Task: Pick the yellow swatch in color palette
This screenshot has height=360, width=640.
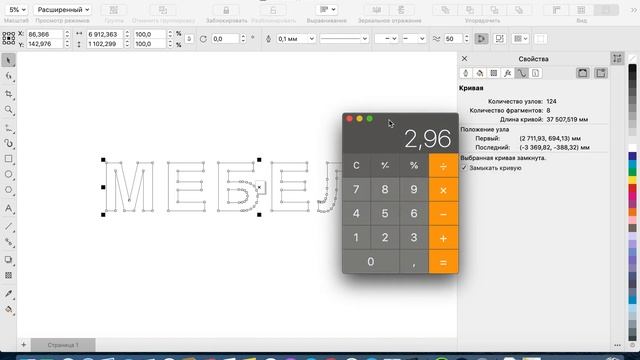Action: coord(633,180)
